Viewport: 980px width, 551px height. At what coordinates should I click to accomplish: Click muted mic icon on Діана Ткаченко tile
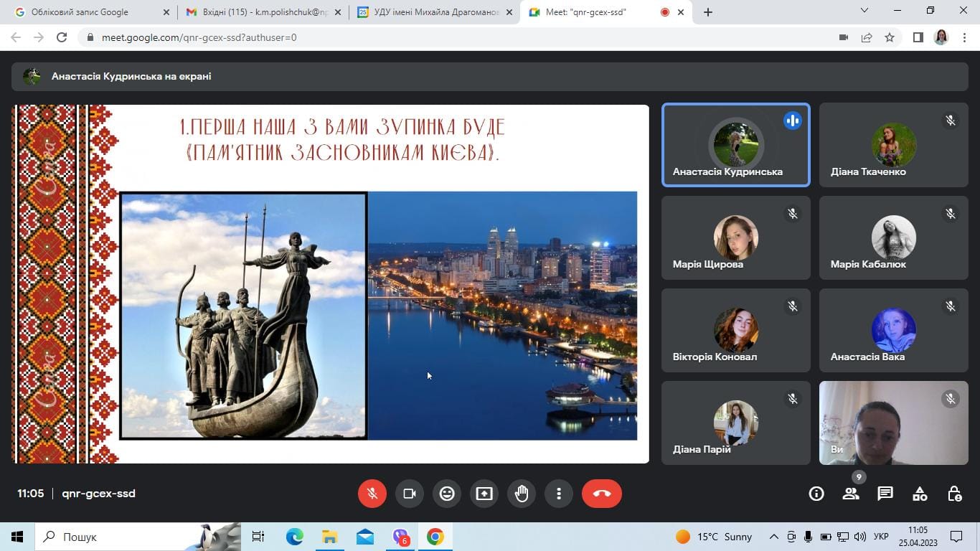click(x=951, y=121)
